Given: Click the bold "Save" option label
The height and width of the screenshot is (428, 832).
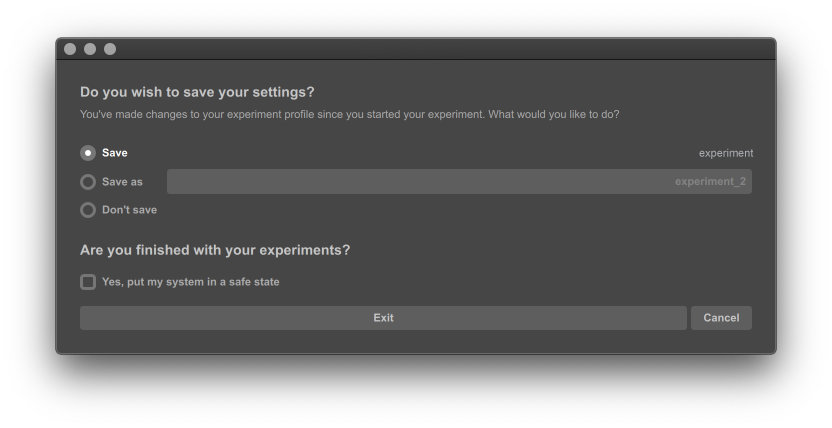Looking at the screenshot, I should tap(115, 153).
